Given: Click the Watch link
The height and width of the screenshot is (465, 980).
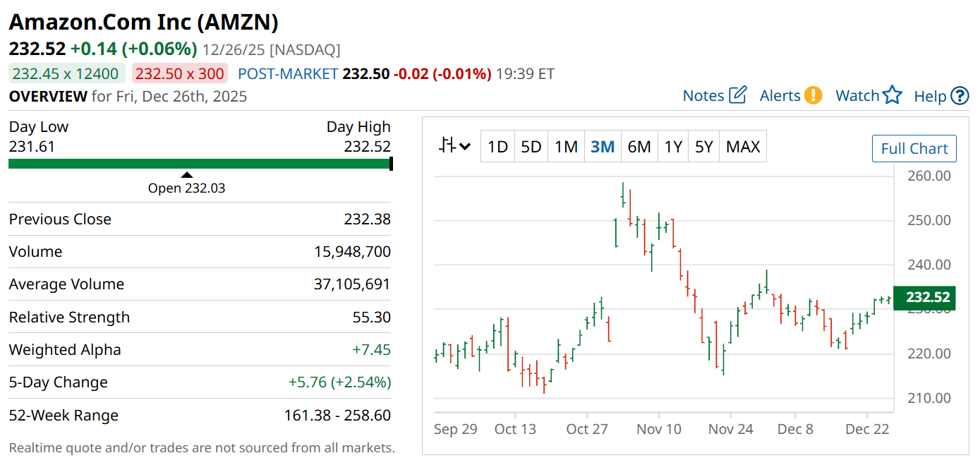Looking at the screenshot, I should click(857, 96).
